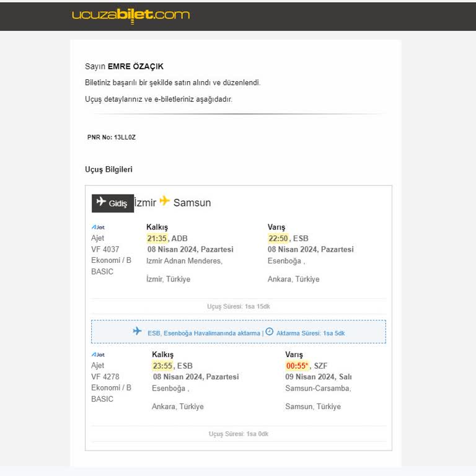
Task: Click the Uçuş Süresi 1sa 15dk label
Action: (x=239, y=307)
